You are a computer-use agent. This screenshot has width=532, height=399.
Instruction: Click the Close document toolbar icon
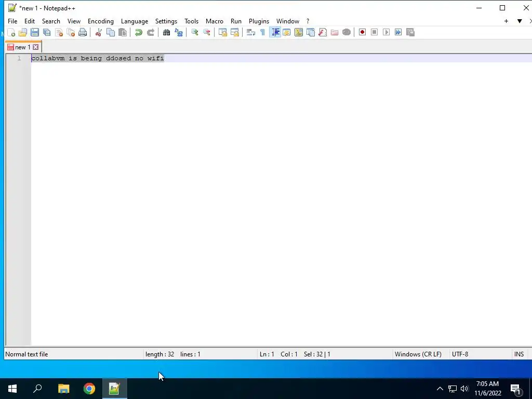(59, 32)
